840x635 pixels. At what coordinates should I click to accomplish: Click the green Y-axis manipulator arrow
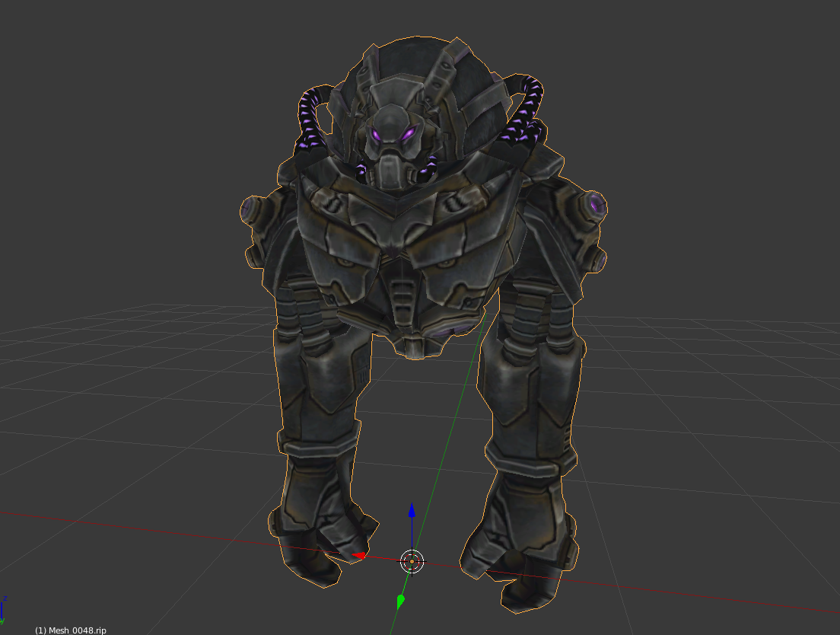point(400,601)
